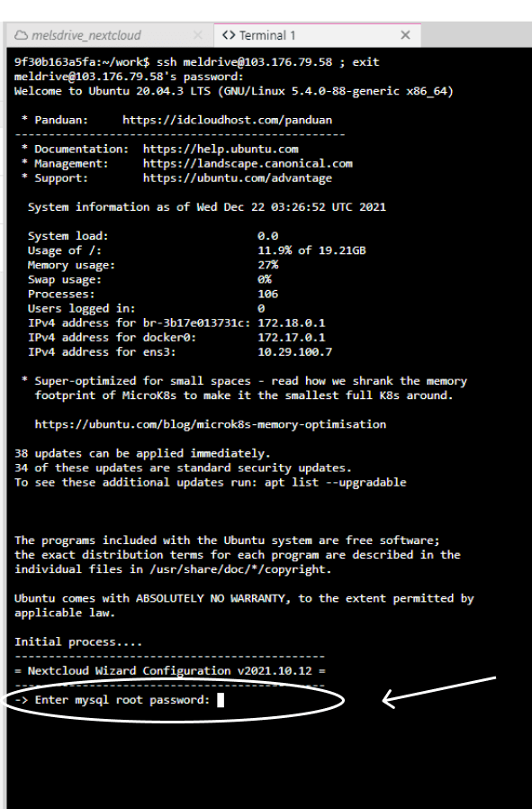Open the microk8s-memory-optimisation blog link
532x809 pixels.
click(x=211, y=424)
